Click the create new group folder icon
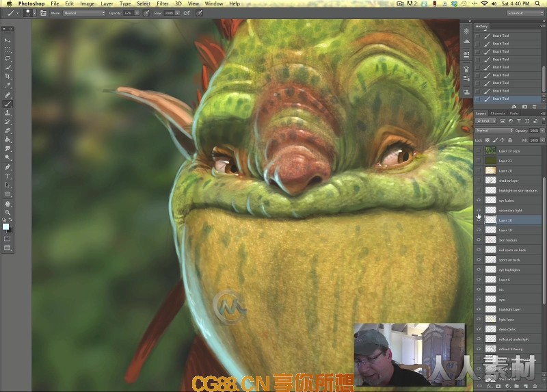The image size is (547, 392). pyautogui.click(x=517, y=386)
